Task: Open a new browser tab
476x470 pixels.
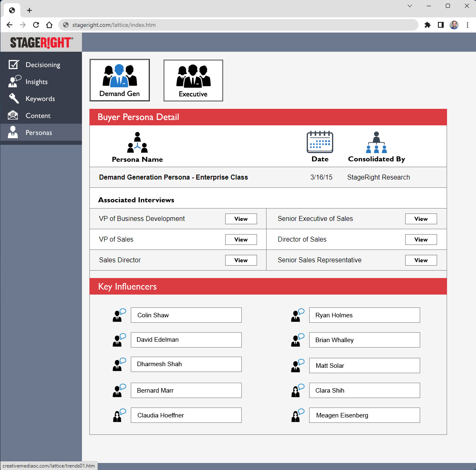Action: point(29,10)
